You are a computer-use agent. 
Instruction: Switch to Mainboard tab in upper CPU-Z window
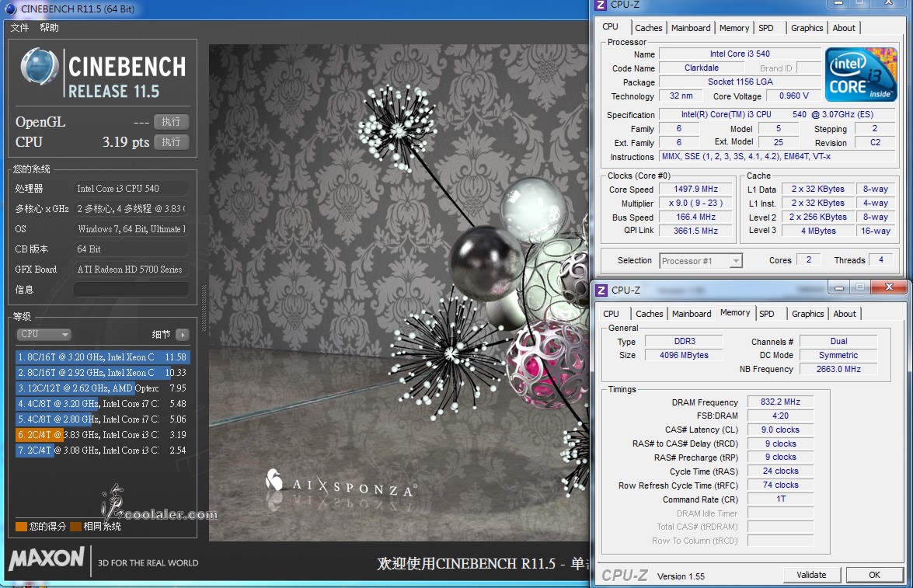[x=691, y=28]
